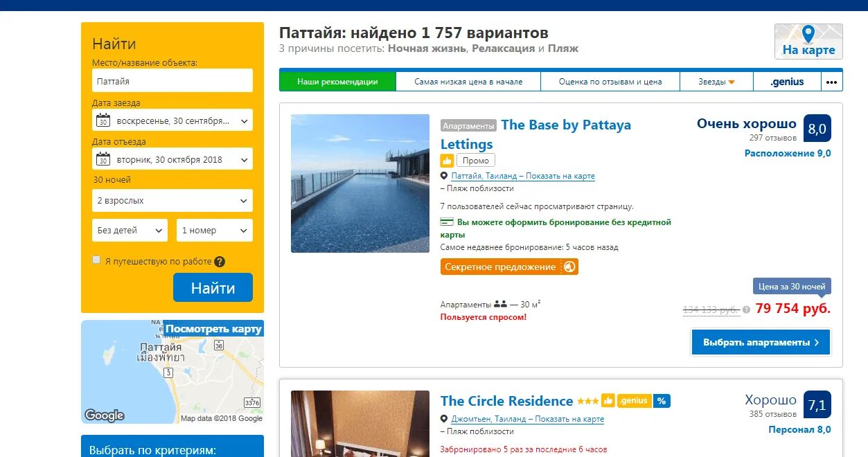Open the 'Звезды' sort dropdown

(x=716, y=82)
